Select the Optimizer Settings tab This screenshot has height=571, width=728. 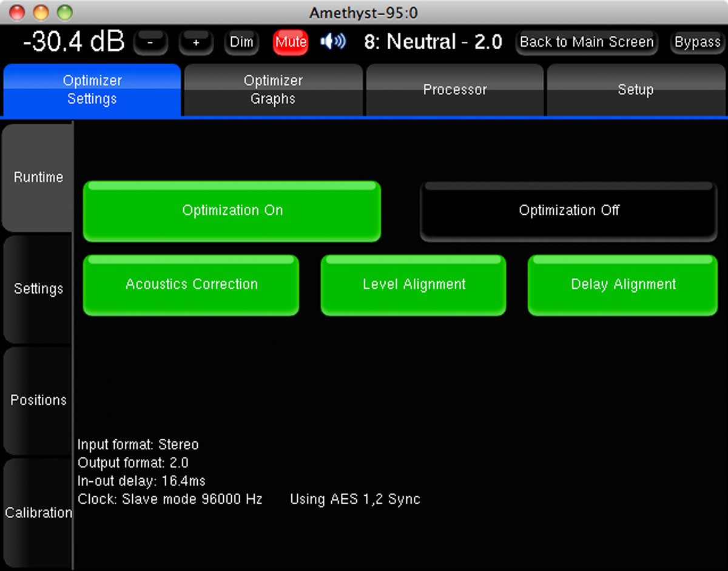tap(92, 90)
